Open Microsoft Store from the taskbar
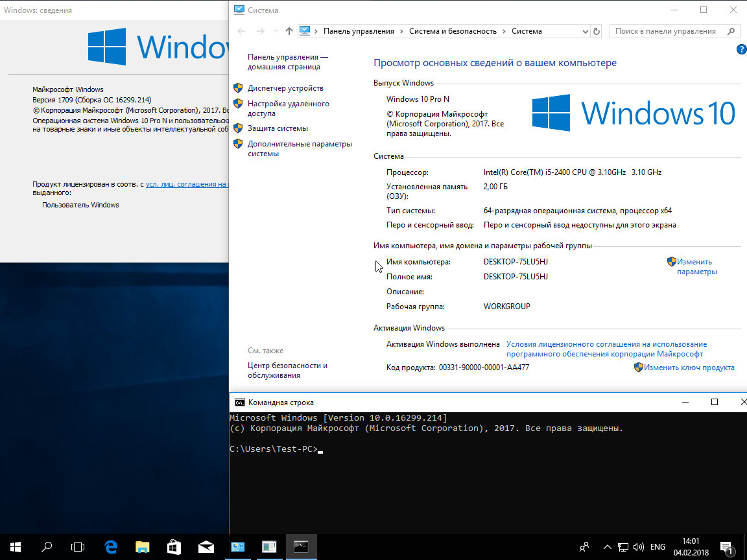The image size is (747, 560). (x=174, y=546)
